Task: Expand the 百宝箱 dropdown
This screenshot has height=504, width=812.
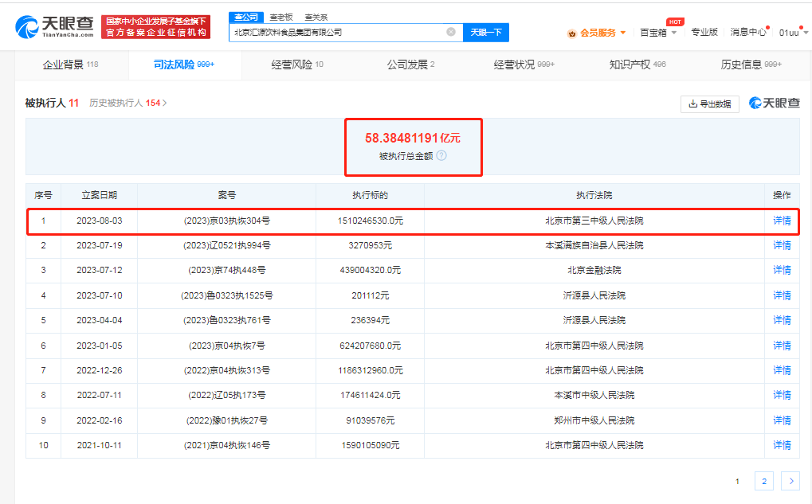Action: 658,33
